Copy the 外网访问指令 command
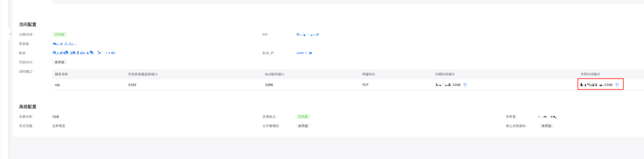644x159 pixels. [x=617, y=85]
